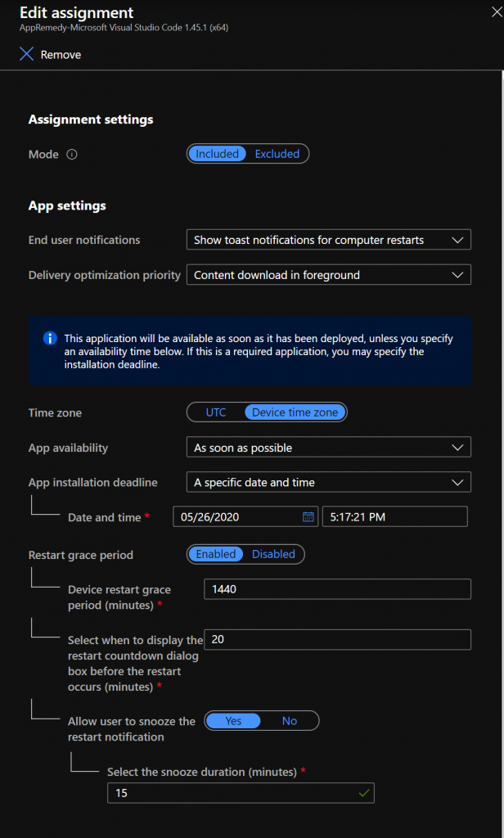Click the Edit assignment title
Viewport: 504px width, 838px height.
click(77, 12)
